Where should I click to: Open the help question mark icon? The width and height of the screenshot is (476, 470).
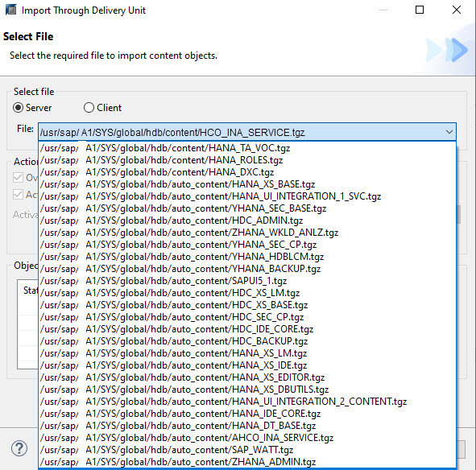(19, 448)
